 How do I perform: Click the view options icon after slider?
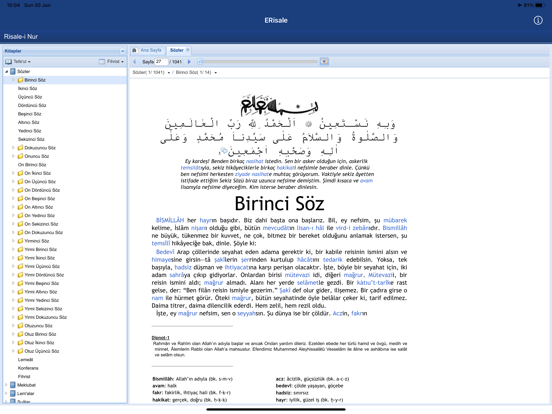(x=324, y=62)
